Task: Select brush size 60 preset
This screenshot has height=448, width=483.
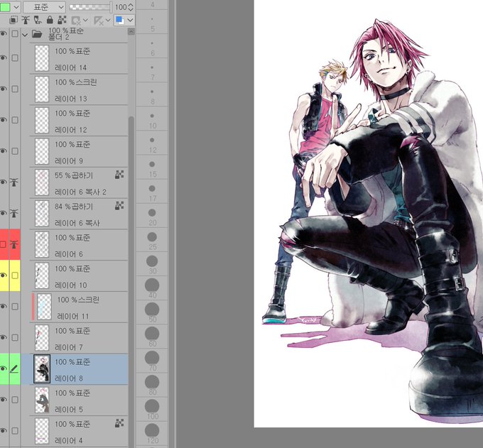Action: pos(152,337)
